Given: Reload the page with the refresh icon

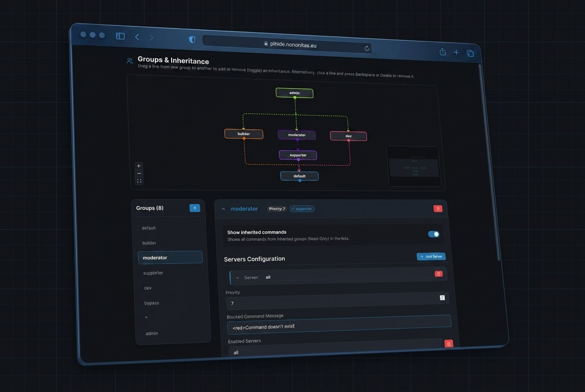Looking at the screenshot, I should click(x=367, y=48).
